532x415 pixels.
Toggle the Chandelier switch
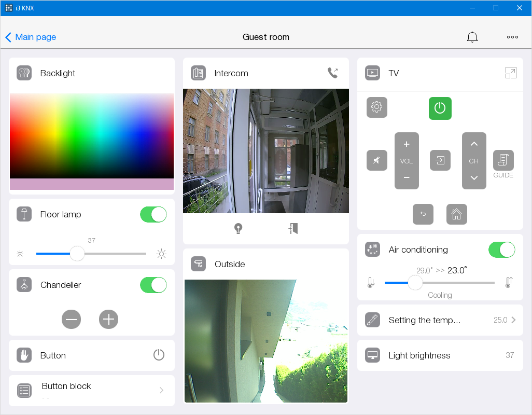(x=153, y=285)
